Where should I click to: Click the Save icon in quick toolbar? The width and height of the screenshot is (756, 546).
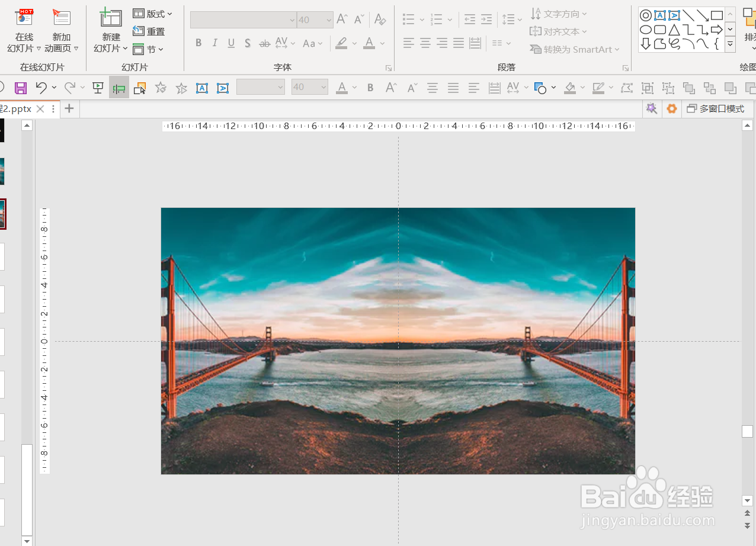pos(21,88)
